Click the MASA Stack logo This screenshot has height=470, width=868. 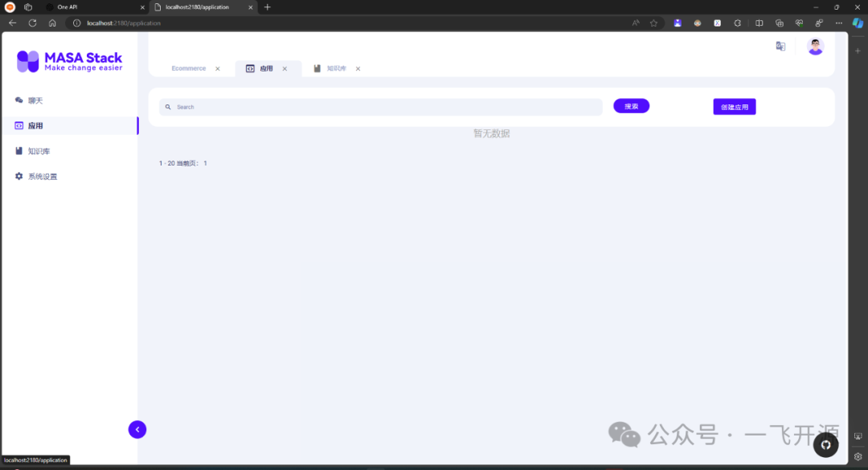69,61
